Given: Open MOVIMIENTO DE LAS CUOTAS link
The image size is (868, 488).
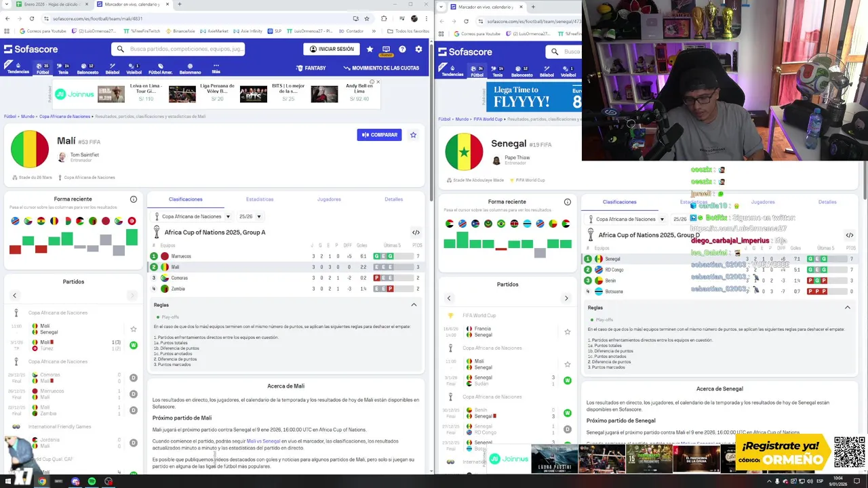Looking at the screenshot, I should tap(381, 68).
